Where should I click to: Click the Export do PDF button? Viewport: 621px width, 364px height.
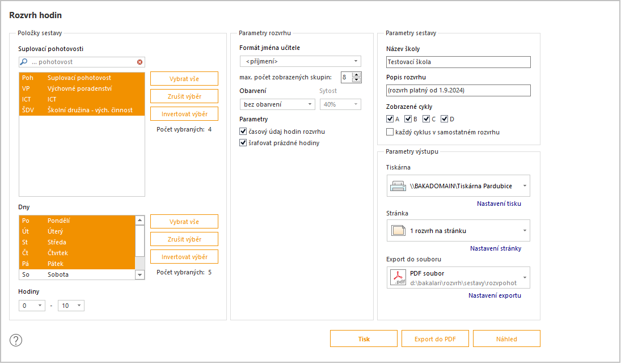435,338
